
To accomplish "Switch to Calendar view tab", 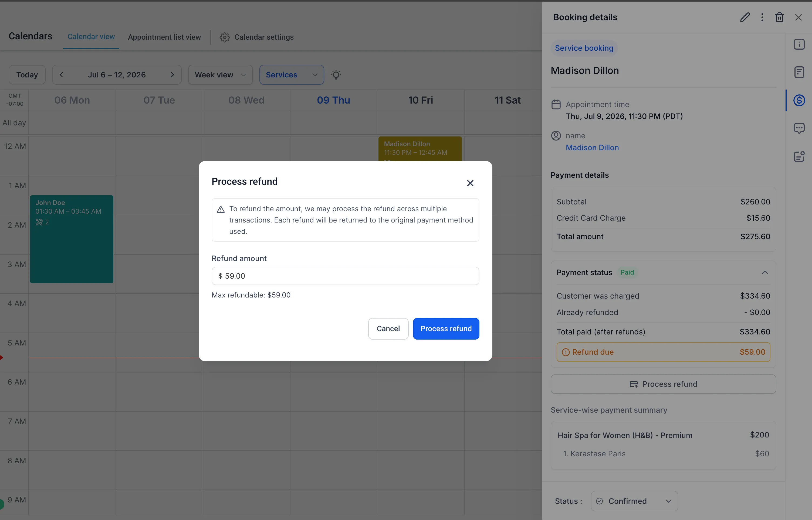I will coord(91,36).
